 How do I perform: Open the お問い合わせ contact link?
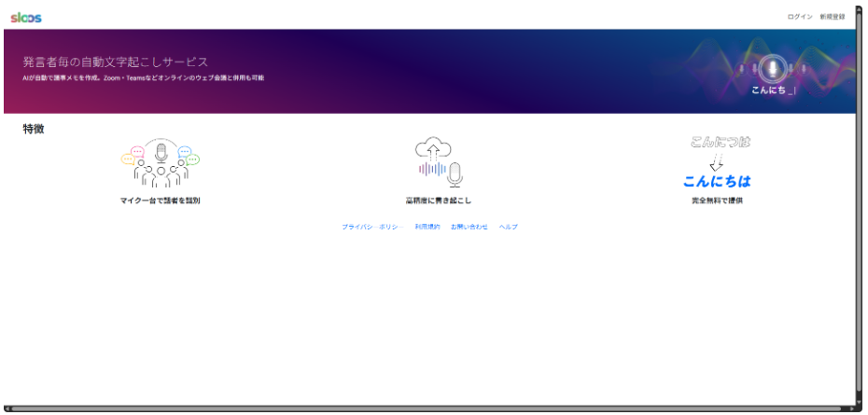469,227
